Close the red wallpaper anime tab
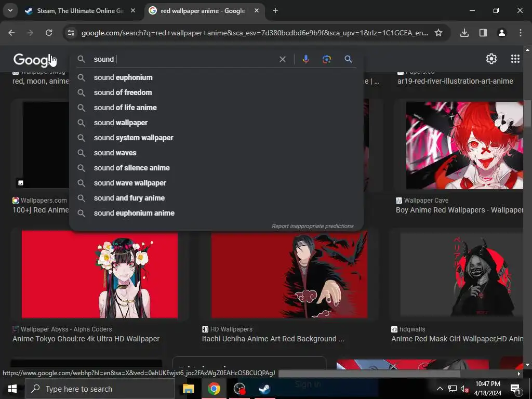The height and width of the screenshot is (399, 532). tap(257, 11)
